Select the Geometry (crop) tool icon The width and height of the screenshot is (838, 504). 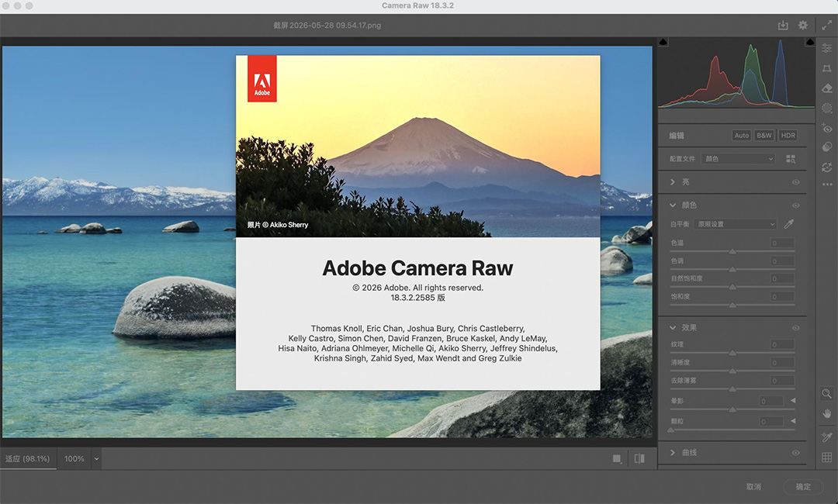pos(827,68)
